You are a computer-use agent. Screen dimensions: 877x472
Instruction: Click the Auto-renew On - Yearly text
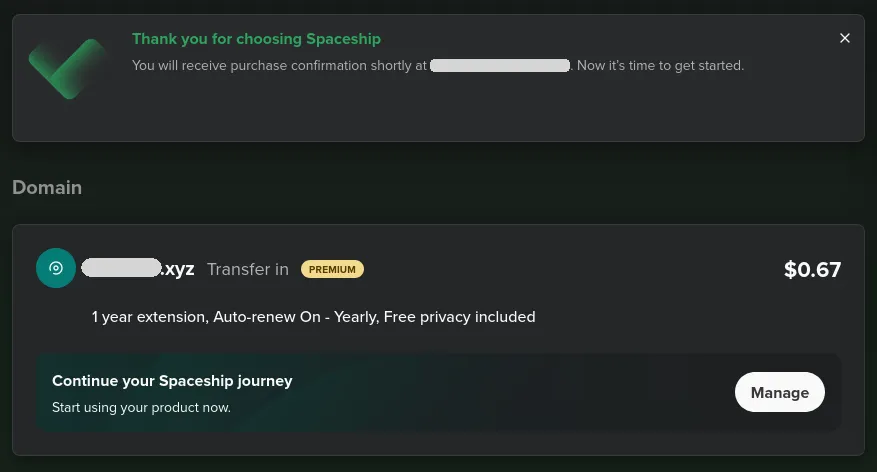(x=295, y=317)
